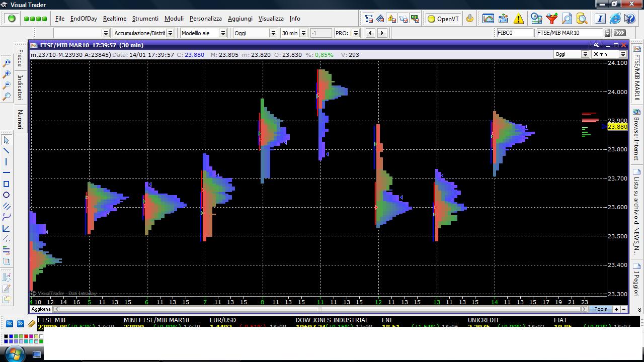This screenshot has width=644, height=362.
Task: Select the text box tool
Action: point(6,261)
